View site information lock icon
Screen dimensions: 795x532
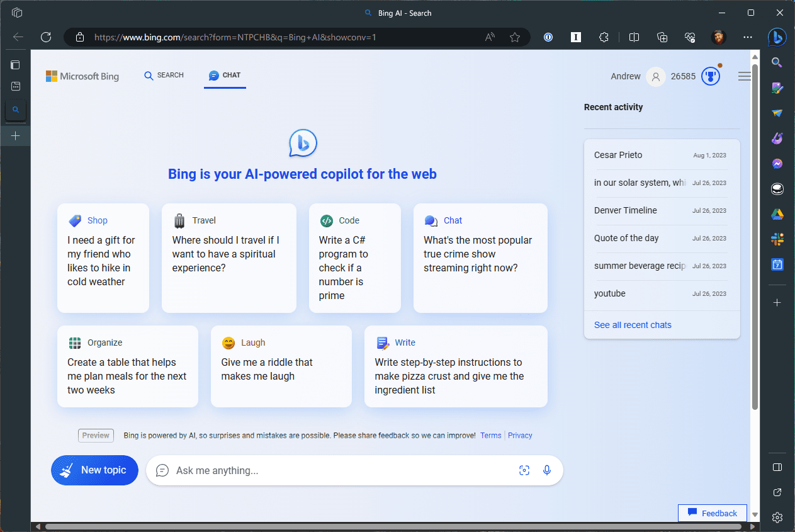pyautogui.click(x=80, y=37)
